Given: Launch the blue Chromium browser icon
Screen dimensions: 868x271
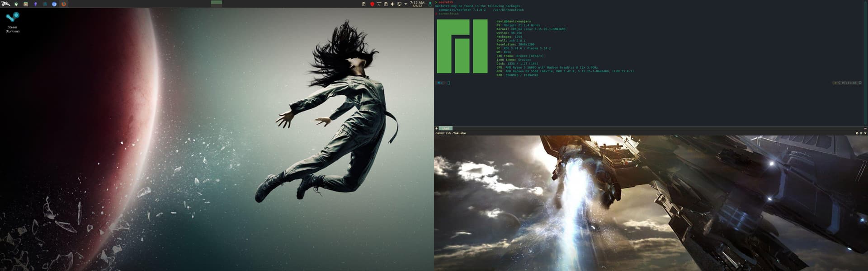Looking at the screenshot, I should 54,4.
